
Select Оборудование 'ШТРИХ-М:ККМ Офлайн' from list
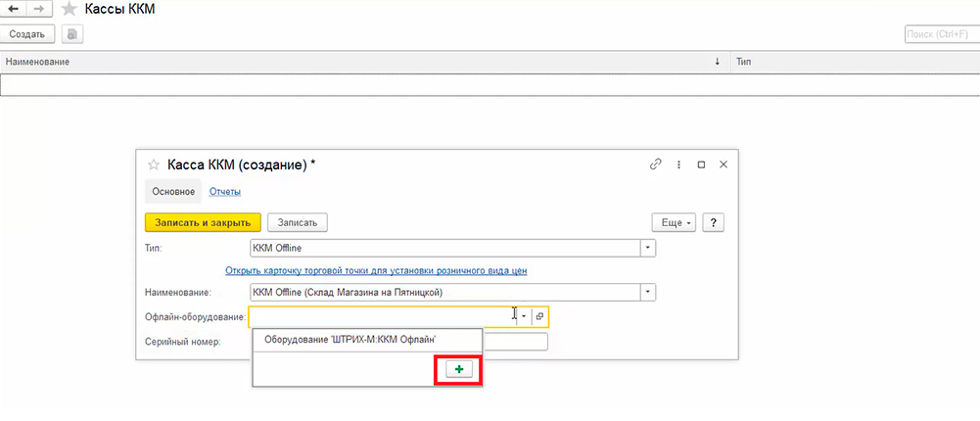pos(350,339)
